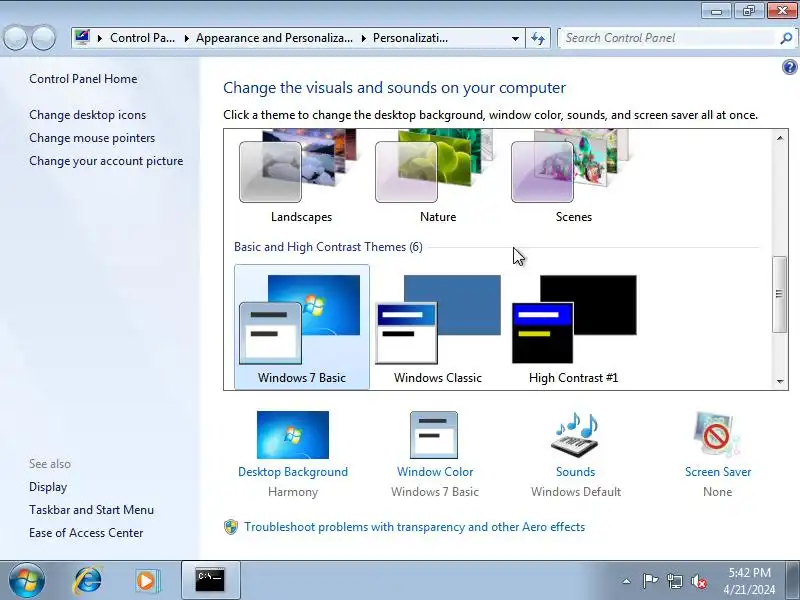Click the Forward navigation button

pyautogui.click(x=44, y=38)
